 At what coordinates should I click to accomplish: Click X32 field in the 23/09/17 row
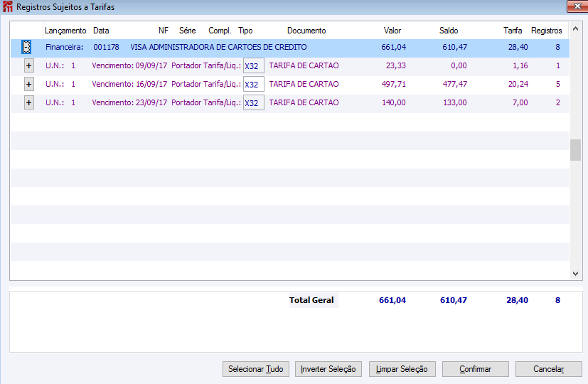[254, 102]
